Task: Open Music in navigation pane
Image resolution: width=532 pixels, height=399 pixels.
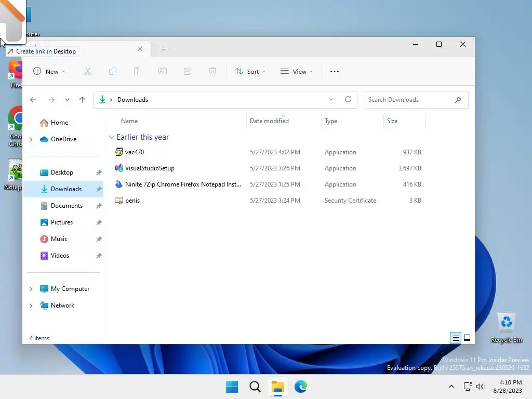Action: [x=63, y=239]
